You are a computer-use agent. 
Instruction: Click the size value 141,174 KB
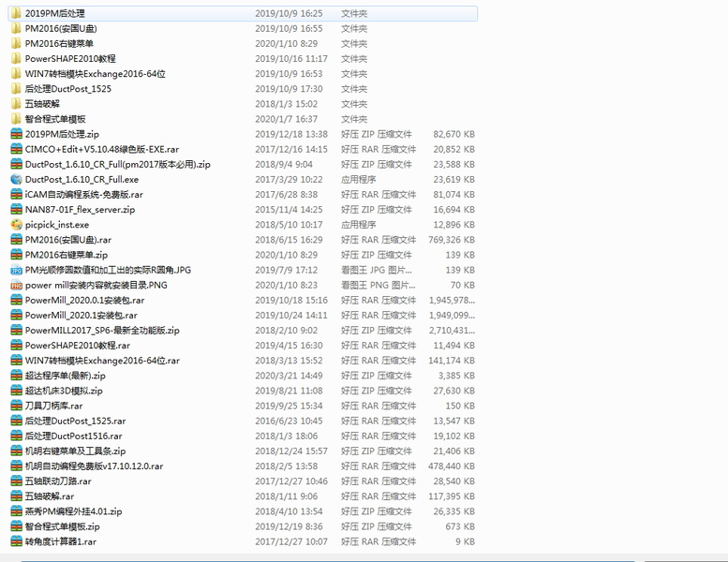point(452,360)
